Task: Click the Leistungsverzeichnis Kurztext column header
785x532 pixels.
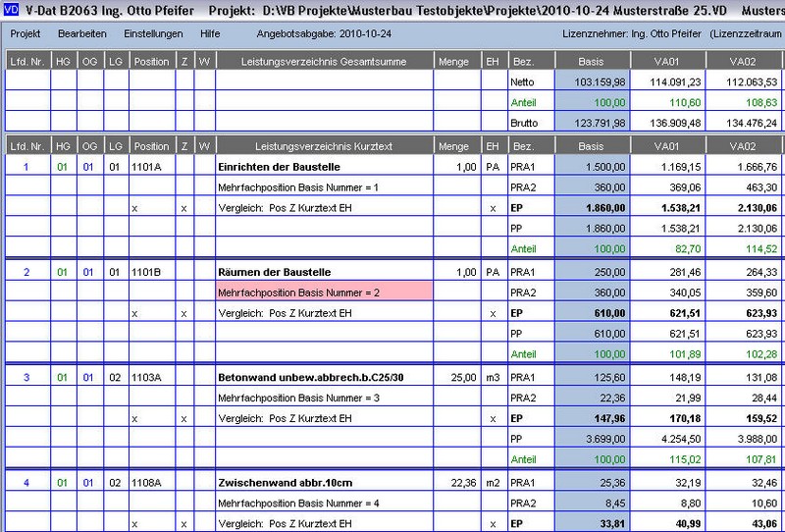Action: (x=324, y=145)
